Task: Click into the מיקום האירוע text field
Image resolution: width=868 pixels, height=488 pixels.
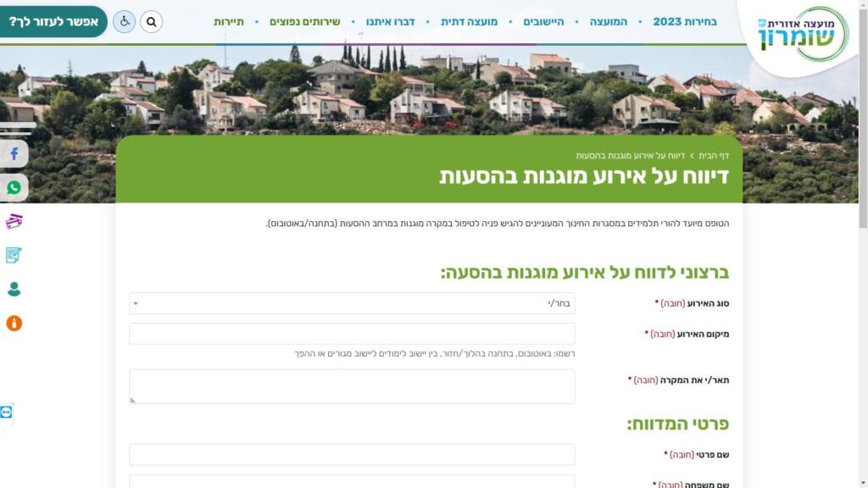Action: [352, 334]
